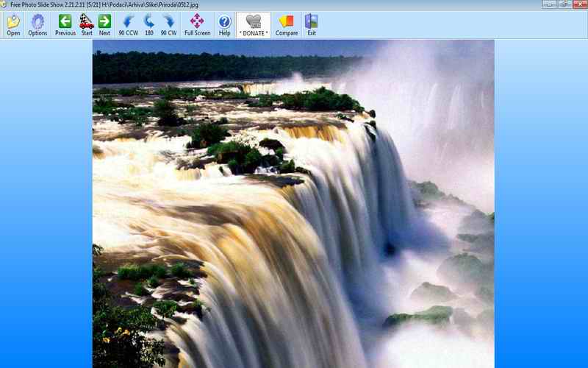Viewport: 588px width, 368px height.
Task: Open the Options gear settings
Action: (37, 24)
